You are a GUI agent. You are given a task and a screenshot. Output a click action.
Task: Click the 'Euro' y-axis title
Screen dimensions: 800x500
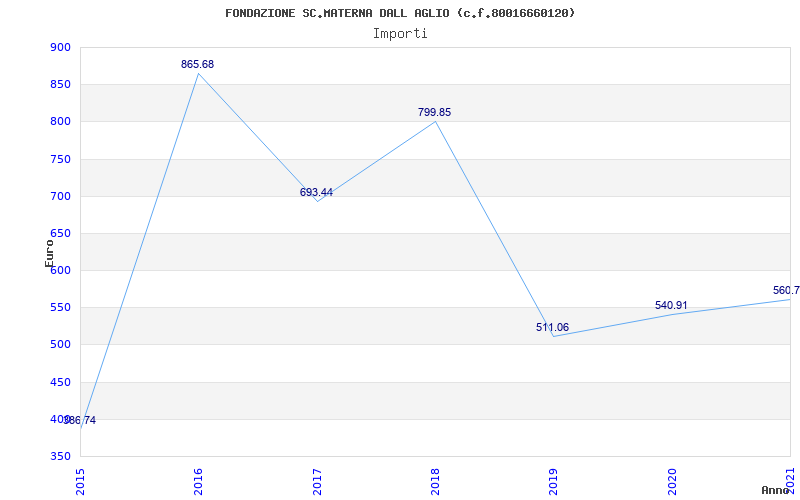click(49, 254)
